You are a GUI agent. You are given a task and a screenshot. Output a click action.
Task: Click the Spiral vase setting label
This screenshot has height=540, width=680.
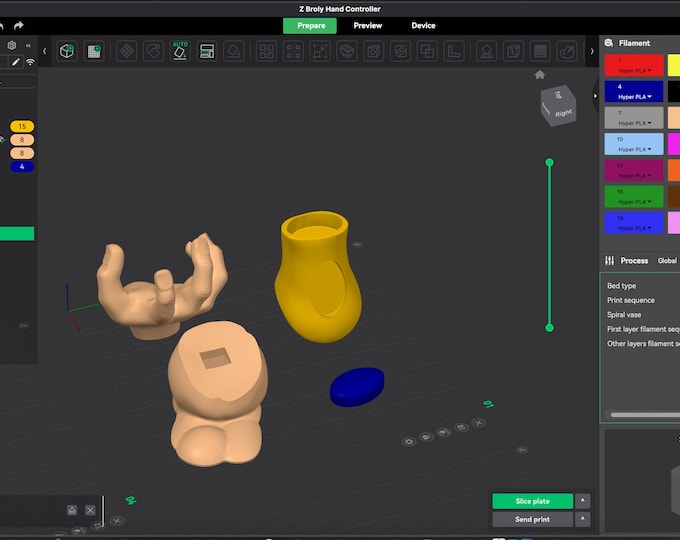pos(624,315)
